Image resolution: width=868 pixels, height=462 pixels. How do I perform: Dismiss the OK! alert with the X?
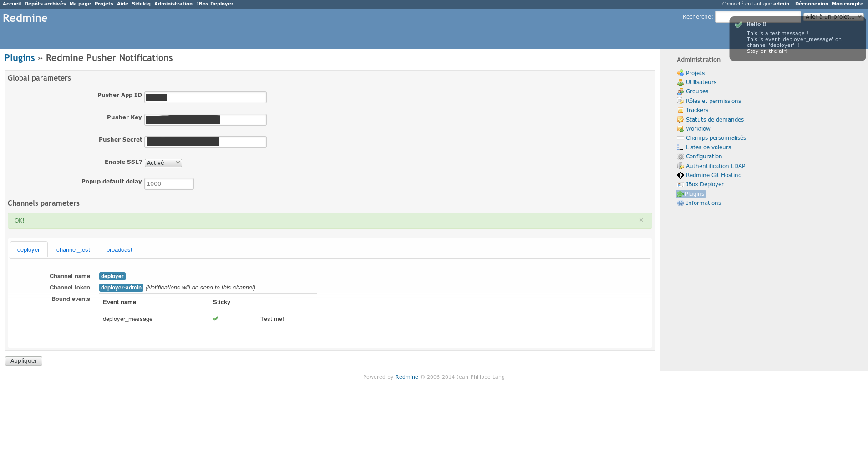pos(641,220)
